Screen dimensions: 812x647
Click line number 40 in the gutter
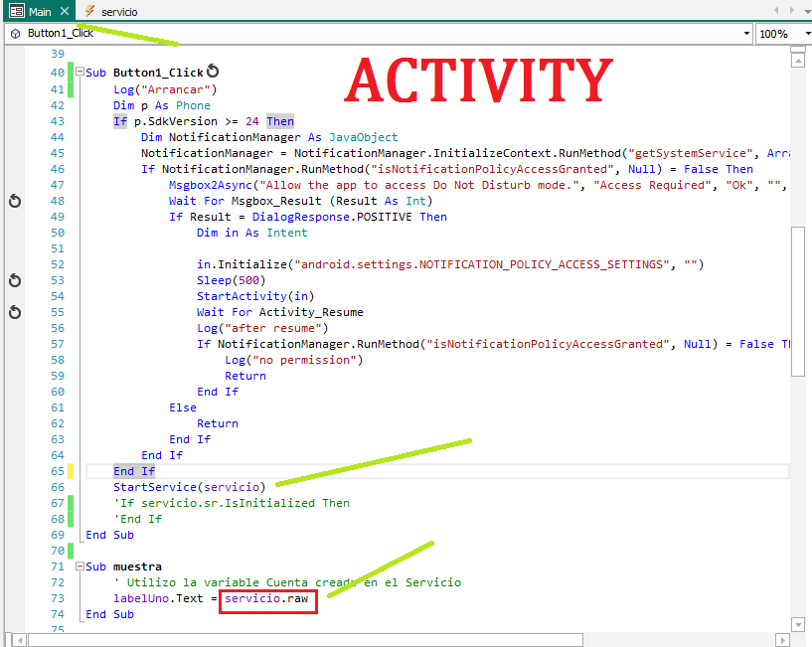tap(58, 73)
